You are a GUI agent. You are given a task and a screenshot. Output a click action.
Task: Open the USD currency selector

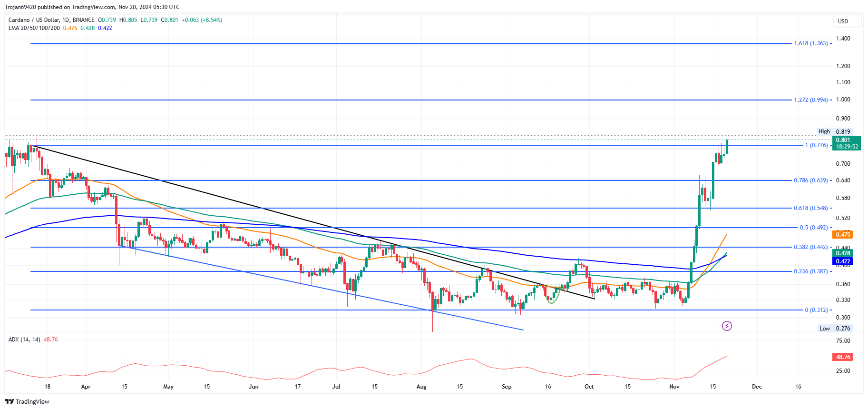847,21
